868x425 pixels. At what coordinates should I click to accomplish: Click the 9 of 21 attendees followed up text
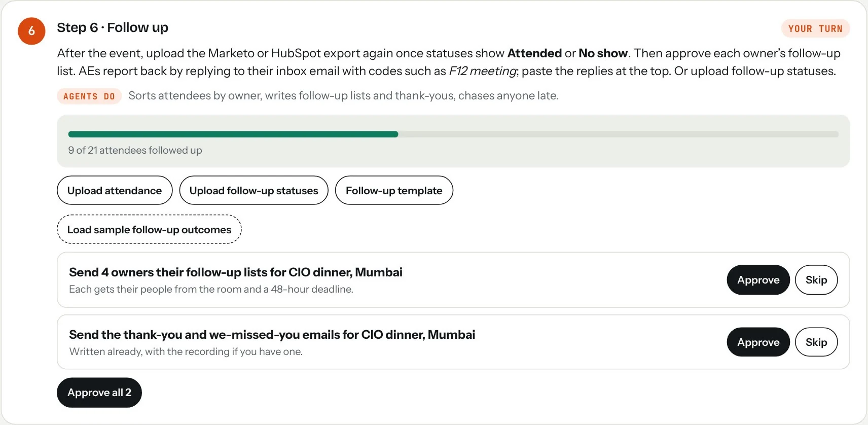tap(135, 150)
